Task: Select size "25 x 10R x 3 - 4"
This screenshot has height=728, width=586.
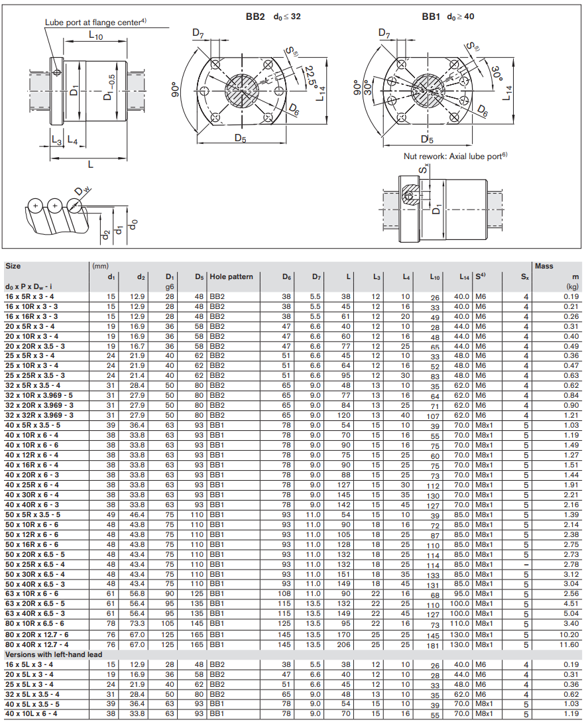Action: pyautogui.click(x=32, y=366)
